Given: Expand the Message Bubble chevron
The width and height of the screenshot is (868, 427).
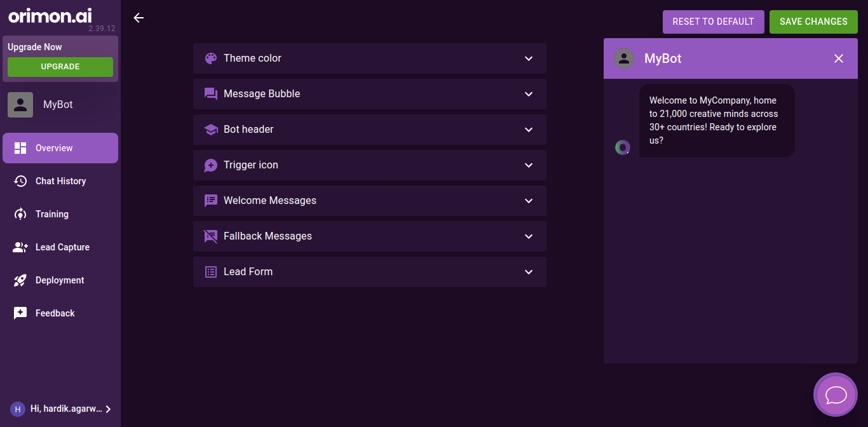Looking at the screenshot, I should point(529,94).
